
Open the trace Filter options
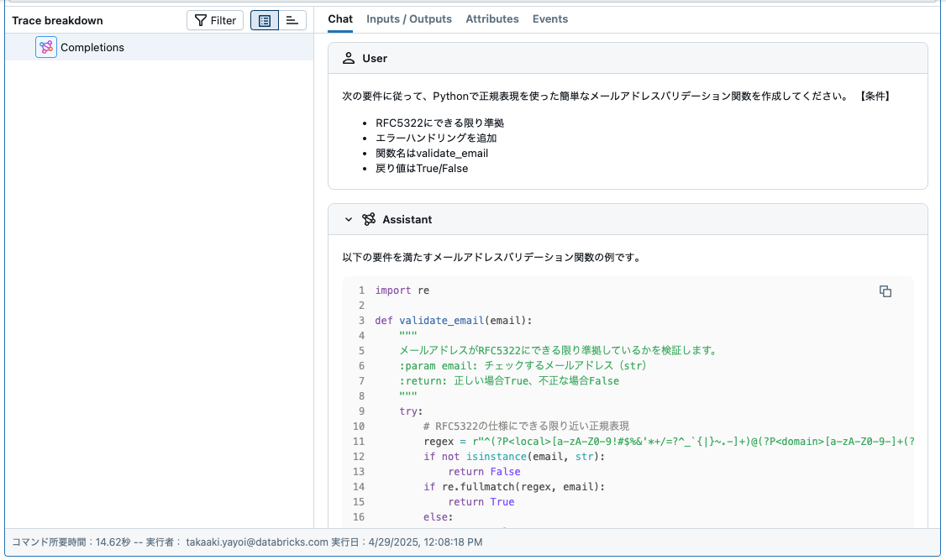(x=215, y=20)
